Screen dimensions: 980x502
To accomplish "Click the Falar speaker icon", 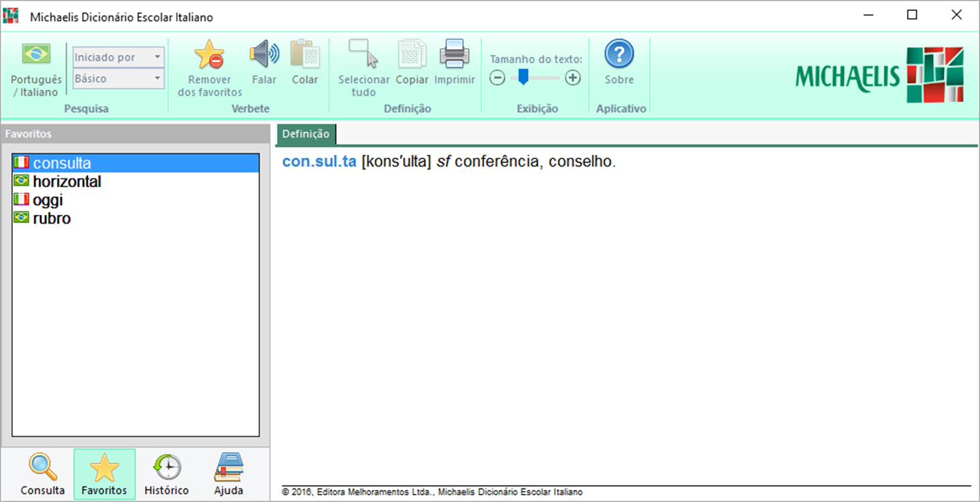I will 264,54.
